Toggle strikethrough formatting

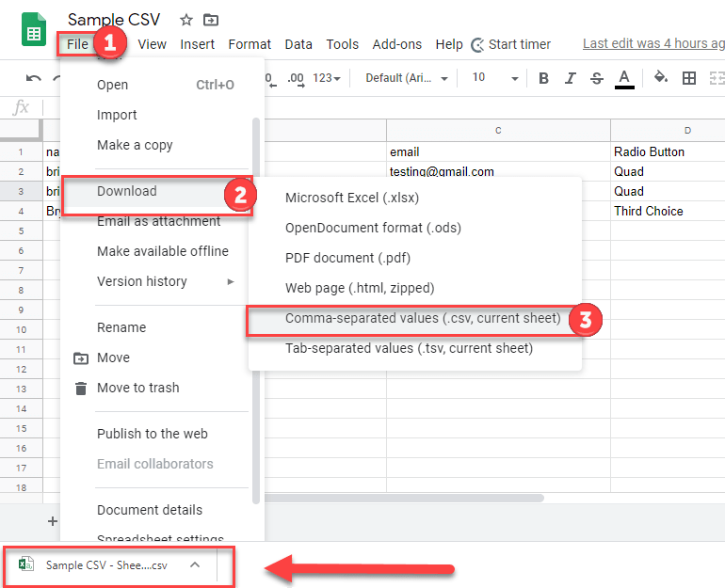click(596, 78)
